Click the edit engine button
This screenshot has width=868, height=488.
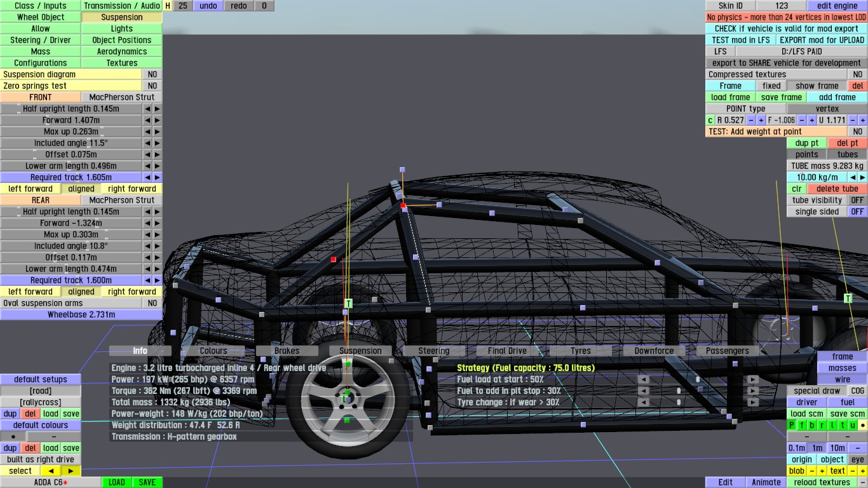pyautogui.click(x=837, y=6)
